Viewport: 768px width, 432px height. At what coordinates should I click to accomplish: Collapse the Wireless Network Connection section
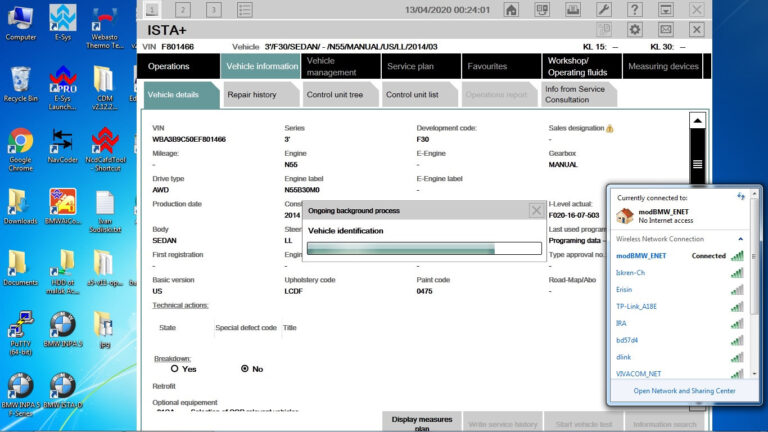click(x=740, y=239)
